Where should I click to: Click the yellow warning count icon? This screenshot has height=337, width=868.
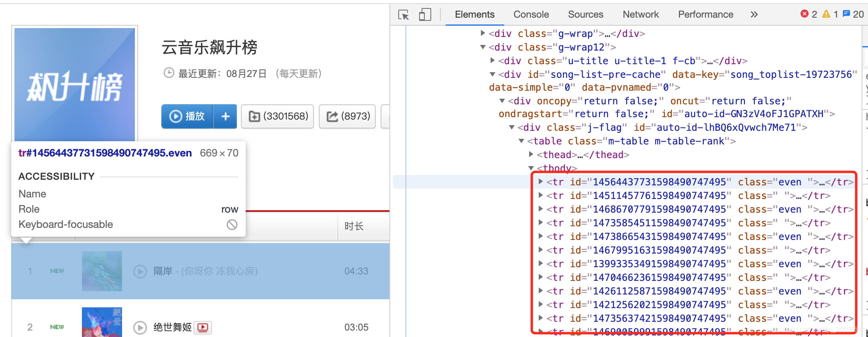coord(826,14)
